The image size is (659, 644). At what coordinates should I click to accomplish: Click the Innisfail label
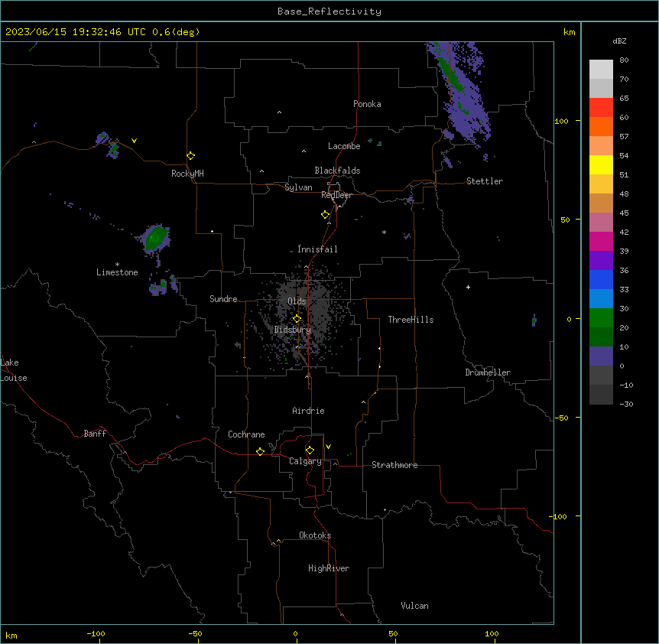pyautogui.click(x=317, y=249)
